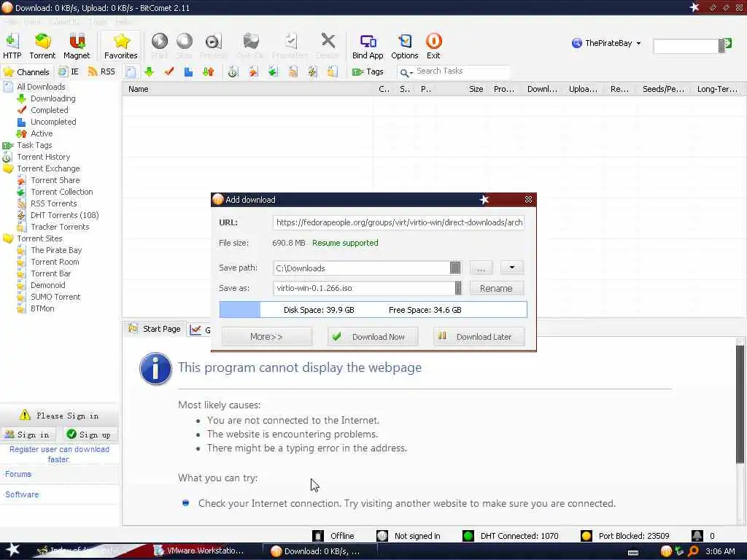The width and height of the screenshot is (747, 560).
Task: Click the Sign in button
Action: click(x=28, y=435)
